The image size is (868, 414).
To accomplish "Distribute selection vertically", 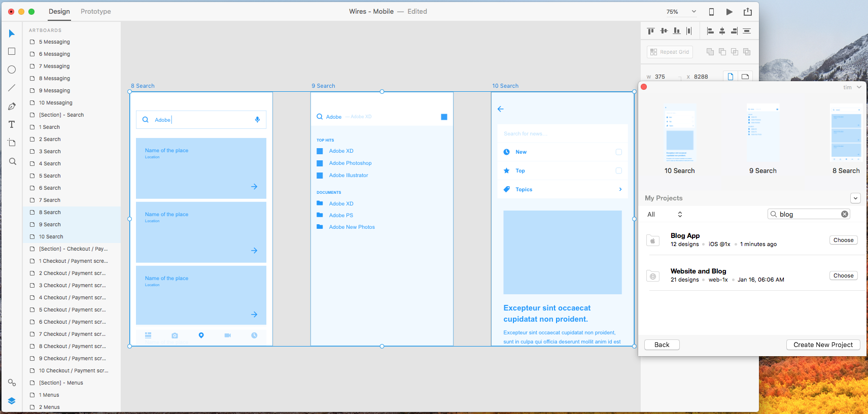I will (747, 31).
